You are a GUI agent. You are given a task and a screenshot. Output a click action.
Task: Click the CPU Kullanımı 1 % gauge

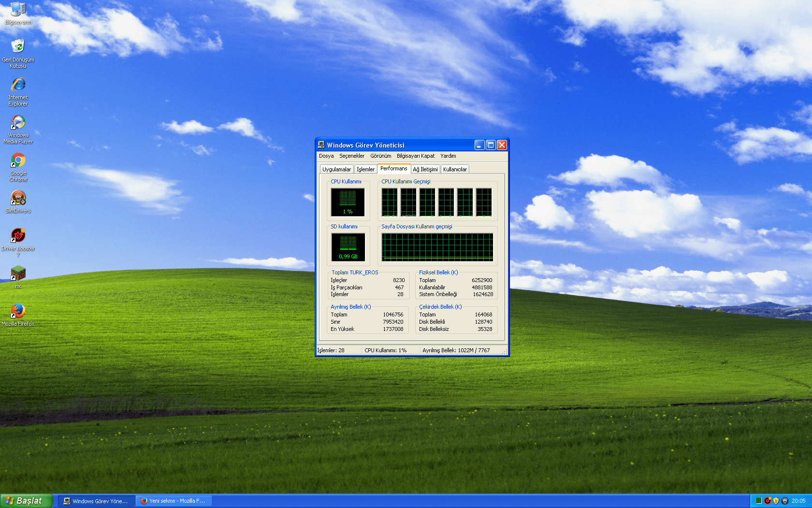pyautogui.click(x=348, y=202)
